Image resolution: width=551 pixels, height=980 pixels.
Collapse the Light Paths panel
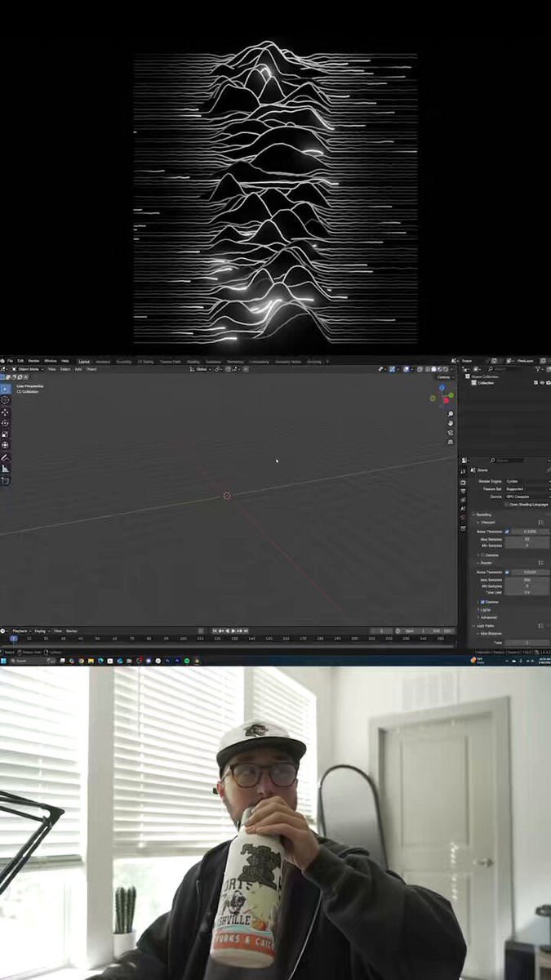click(x=483, y=626)
